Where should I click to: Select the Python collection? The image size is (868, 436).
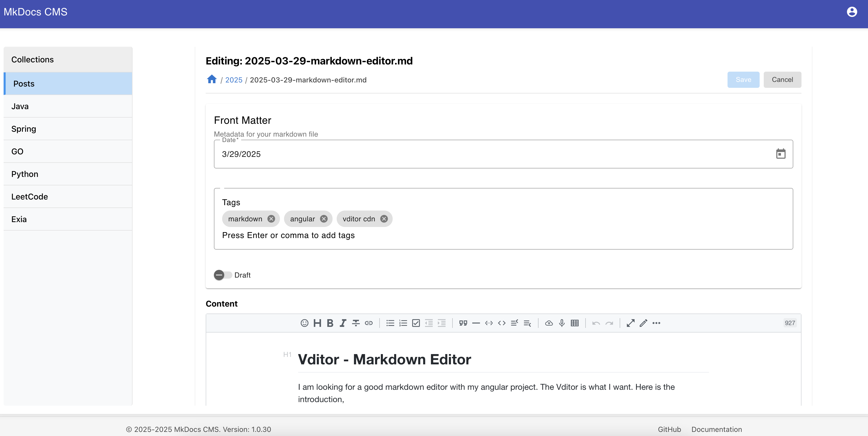coord(68,174)
